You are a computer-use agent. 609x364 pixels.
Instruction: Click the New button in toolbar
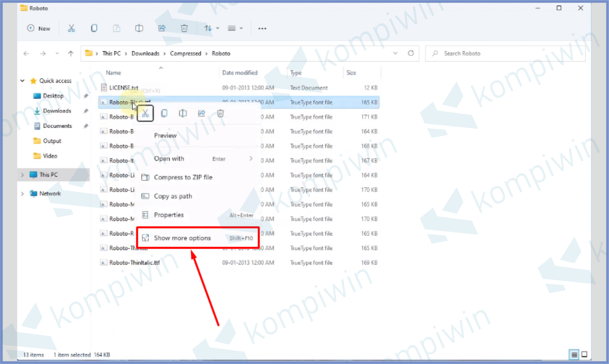(39, 28)
